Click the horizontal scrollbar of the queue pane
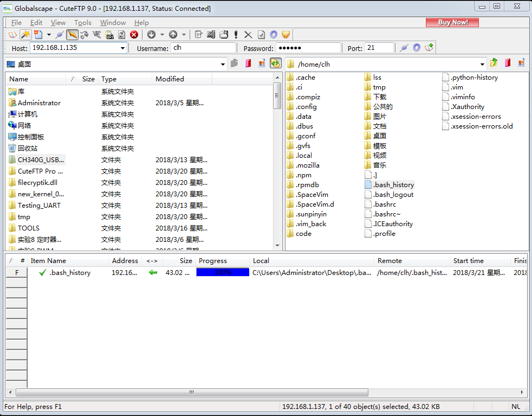 (192, 392)
